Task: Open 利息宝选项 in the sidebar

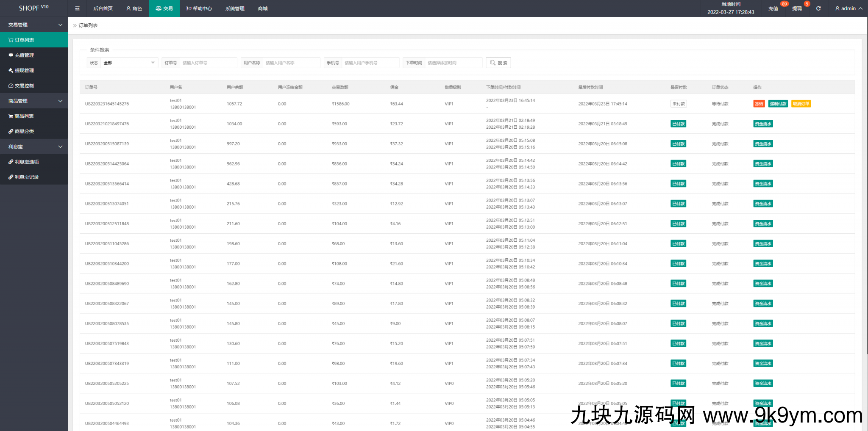Action: pyautogui.click(x=26, y=162)
